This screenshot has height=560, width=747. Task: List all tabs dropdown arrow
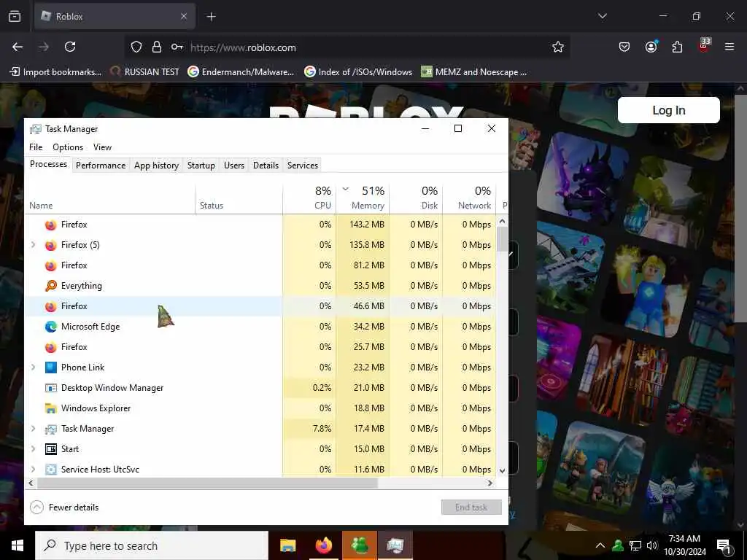point(602,16)
